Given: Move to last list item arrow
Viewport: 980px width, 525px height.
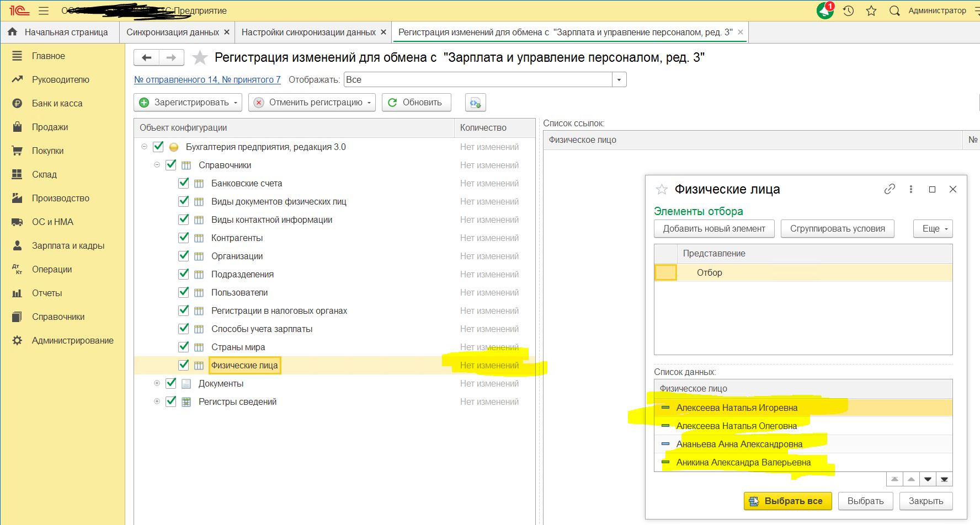Looking at the screenshot, I should click(x=944, y=479).
